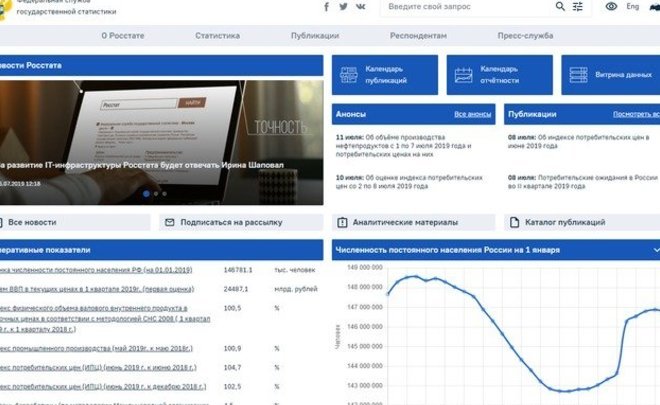Click the Все анонсы link

pyautogui.click(x=472, y=114)
